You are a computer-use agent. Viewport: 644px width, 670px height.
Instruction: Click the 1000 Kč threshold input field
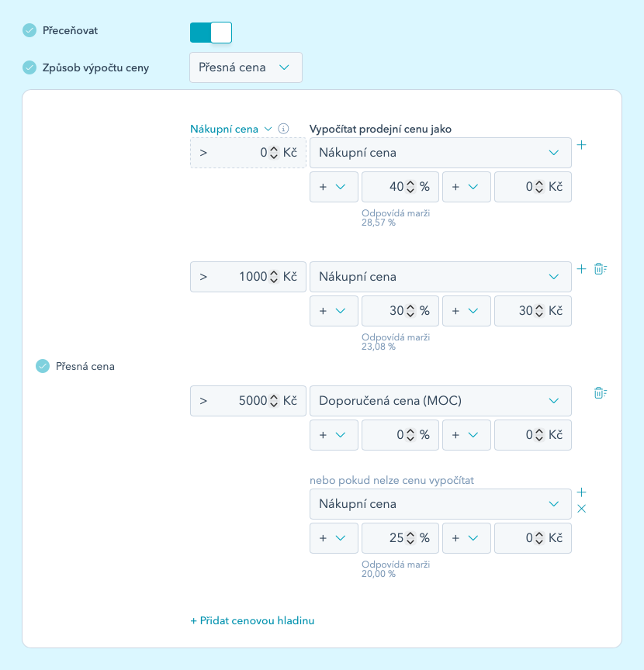click(248, 277)
